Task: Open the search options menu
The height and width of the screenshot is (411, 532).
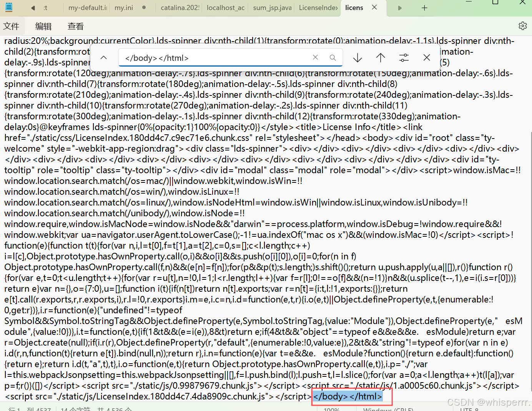Action: 404,58
